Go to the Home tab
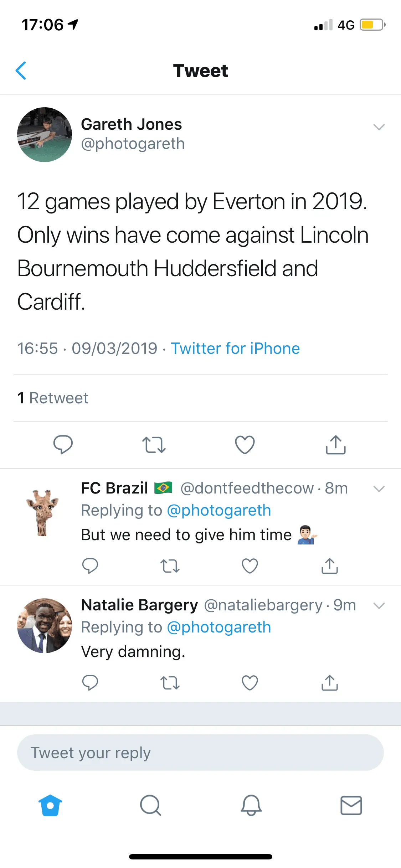Screen dimensions: 401x868 [x=50, y=805]
